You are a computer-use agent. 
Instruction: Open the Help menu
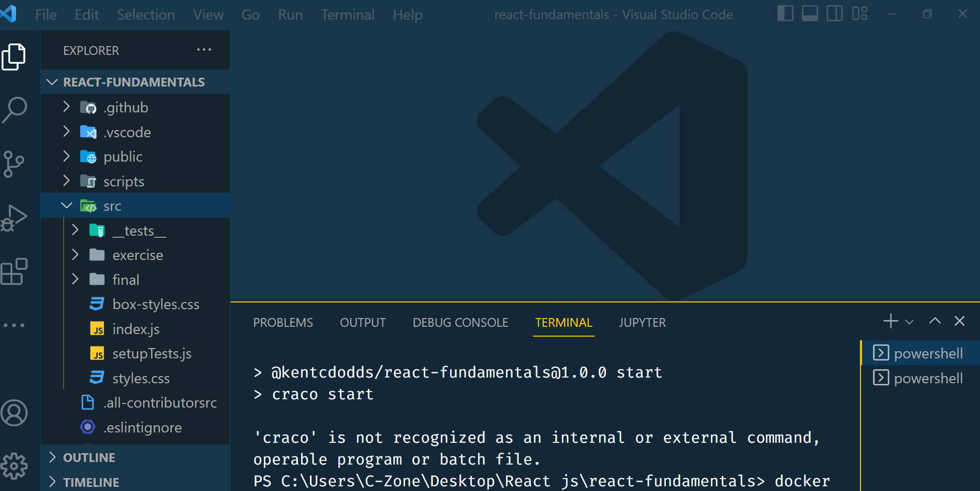coord(408,15)
